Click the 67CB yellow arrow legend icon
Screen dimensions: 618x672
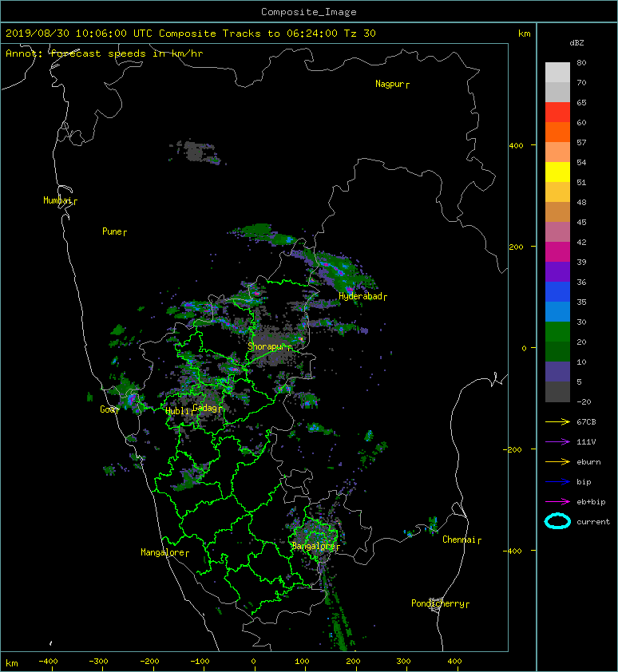point(557,422)
